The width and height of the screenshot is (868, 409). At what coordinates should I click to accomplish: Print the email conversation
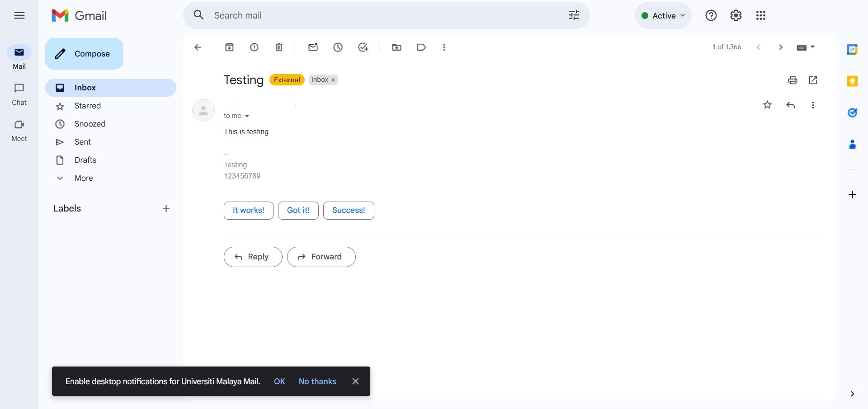[x=793, y=80]
